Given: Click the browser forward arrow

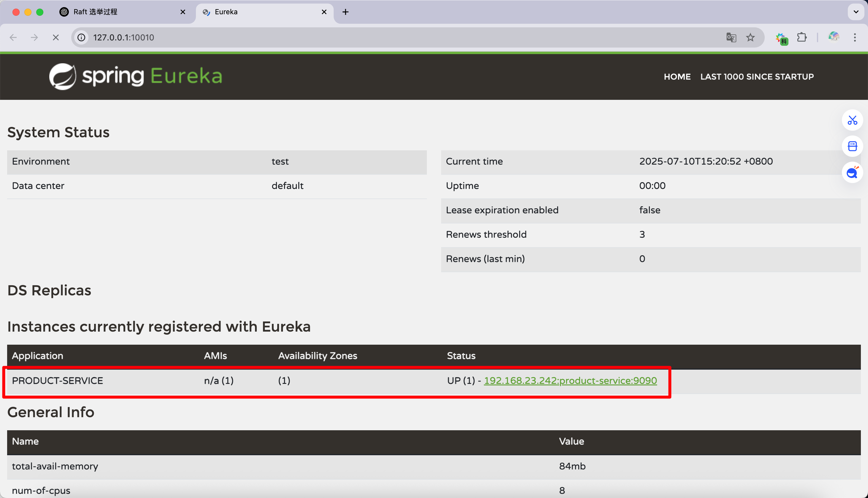Looking at the screenshot, I should click(x=34, y=37).
